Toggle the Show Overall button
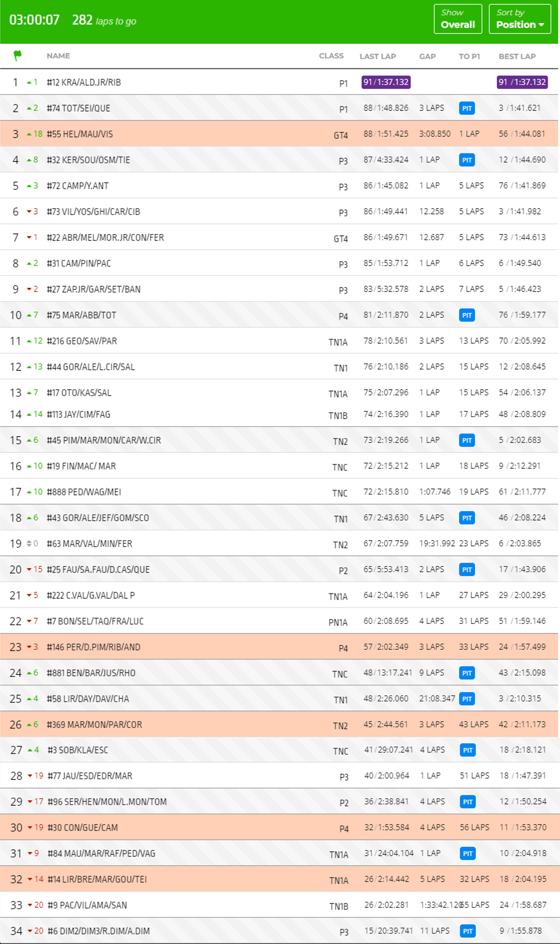 point(457,19)
